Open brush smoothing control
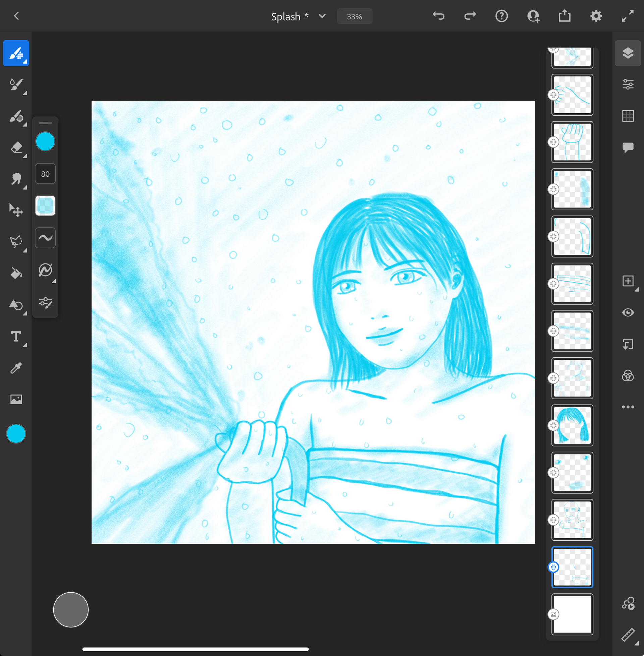The width and height of the screenshot is (644, 656). [x=45, y=238]
